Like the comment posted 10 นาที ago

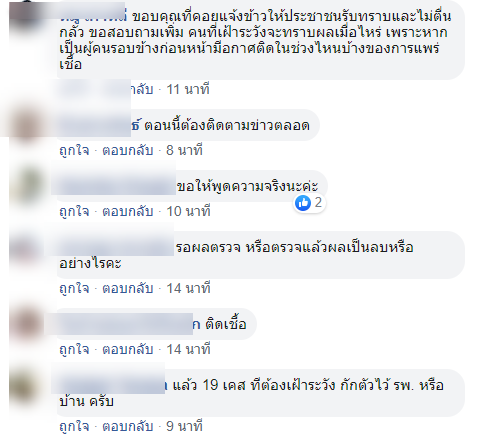click(74, 212)
